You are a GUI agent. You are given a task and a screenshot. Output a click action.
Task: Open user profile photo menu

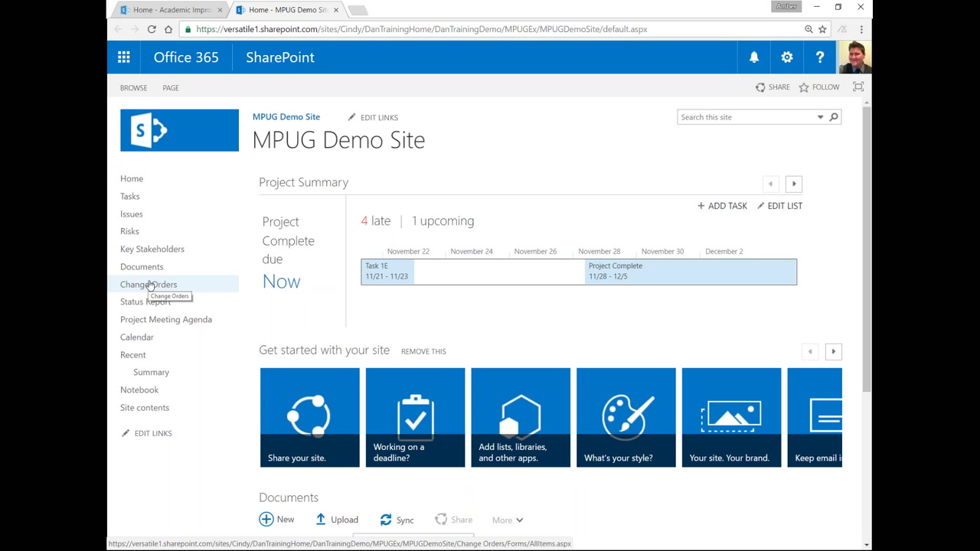(x=855, y=57)
